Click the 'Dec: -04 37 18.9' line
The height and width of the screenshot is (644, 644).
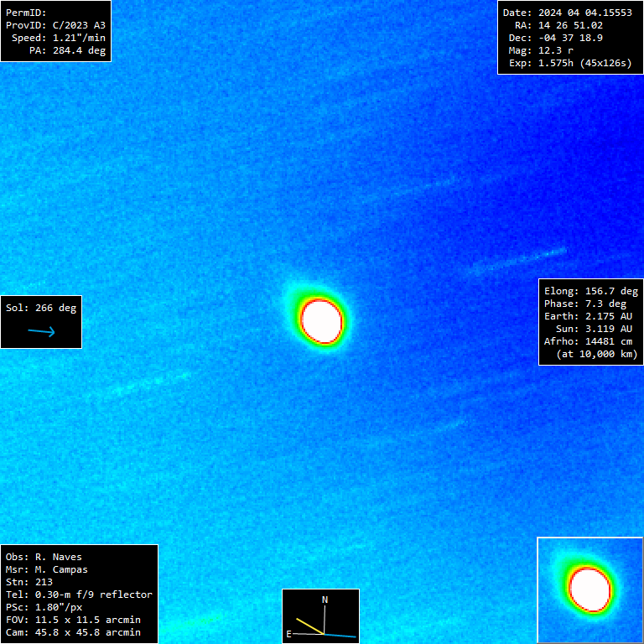[x=556, y=38]
